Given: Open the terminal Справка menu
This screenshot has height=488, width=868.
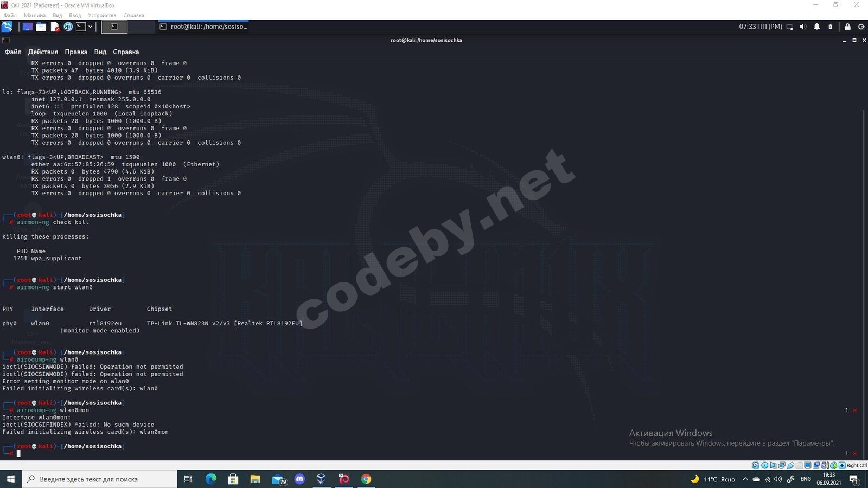Looking at the screenshot, I should (x=126, y=52).
